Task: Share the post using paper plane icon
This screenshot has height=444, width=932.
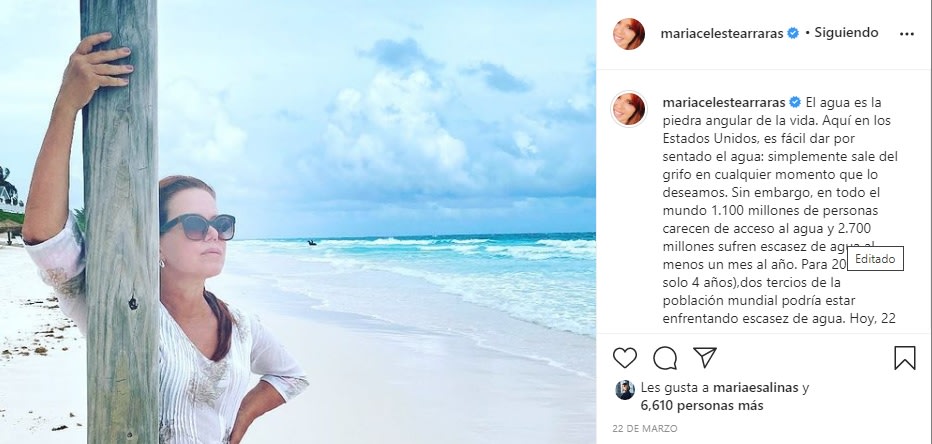Action: coord(705,358)
